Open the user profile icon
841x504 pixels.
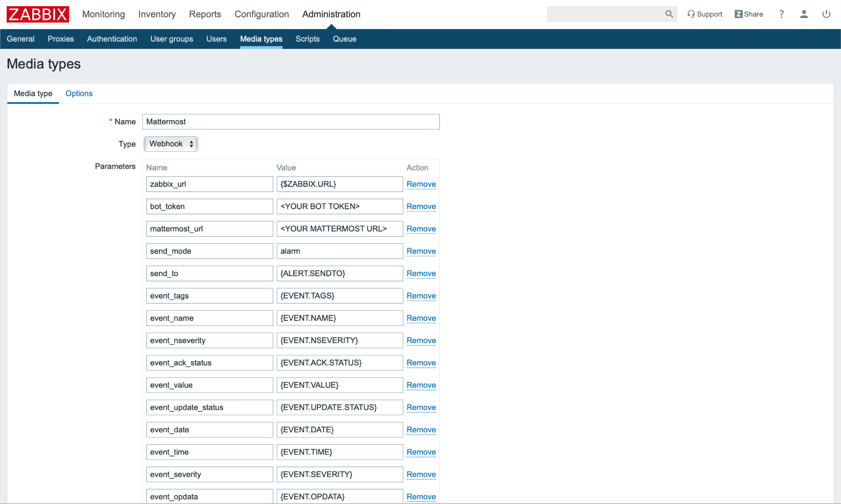(x=804, y=14)
